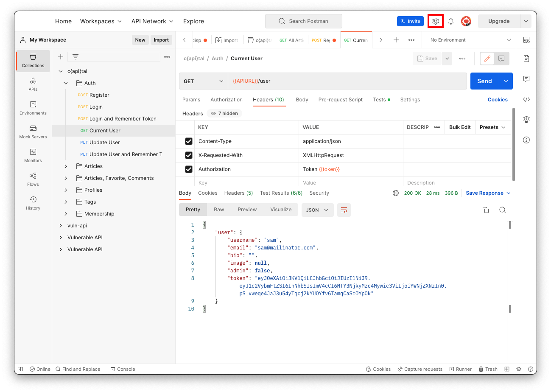The height and width of the screenshot is (392, 551).
Task: Click the Bulk Edit button
Action: pos(460,127)
